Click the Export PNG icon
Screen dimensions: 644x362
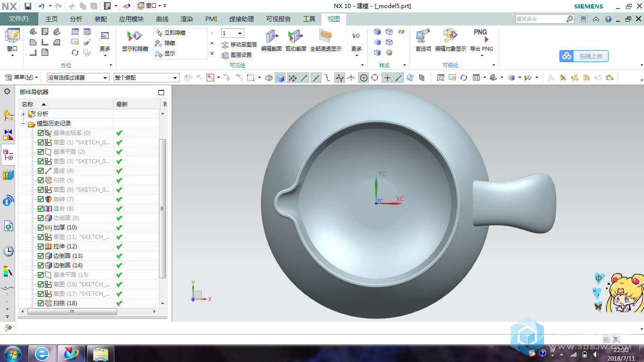[x=481, y=40]
